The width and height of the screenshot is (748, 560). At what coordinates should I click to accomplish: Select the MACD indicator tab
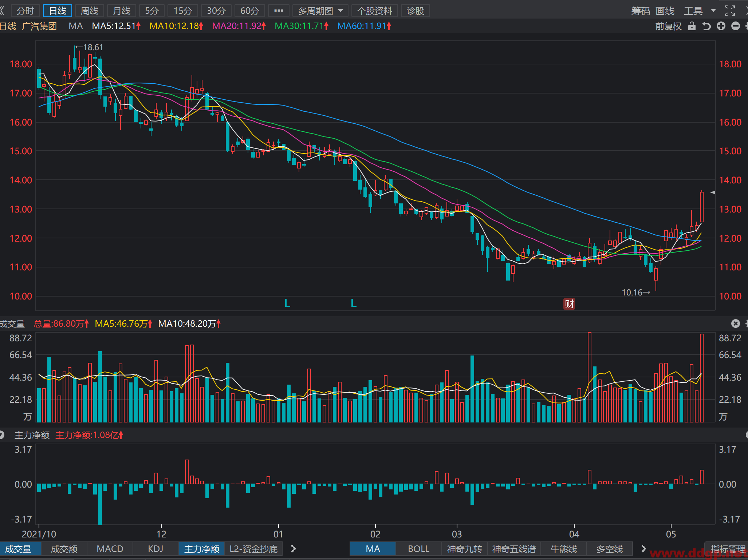(110, 549)
